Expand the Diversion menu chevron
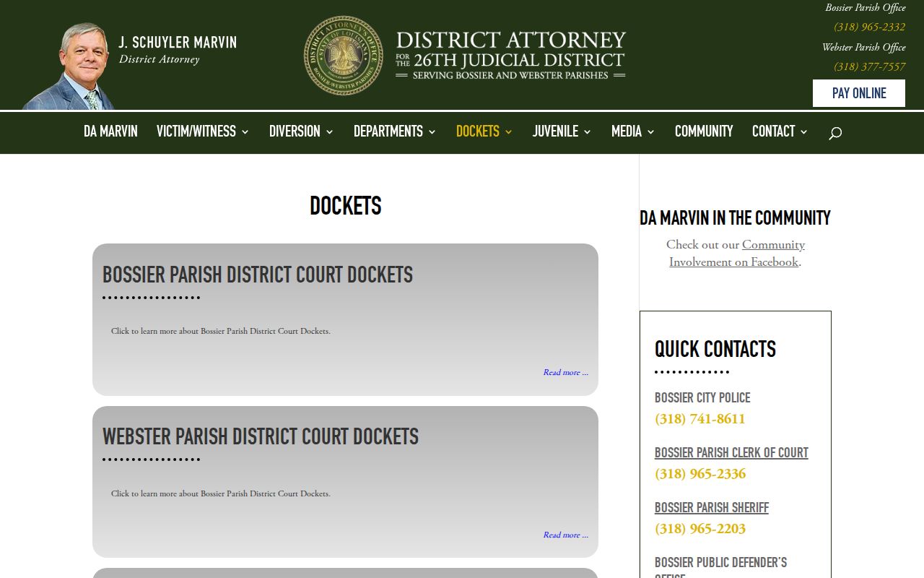The height and width of the screenshot is (578, 924). 329,131
